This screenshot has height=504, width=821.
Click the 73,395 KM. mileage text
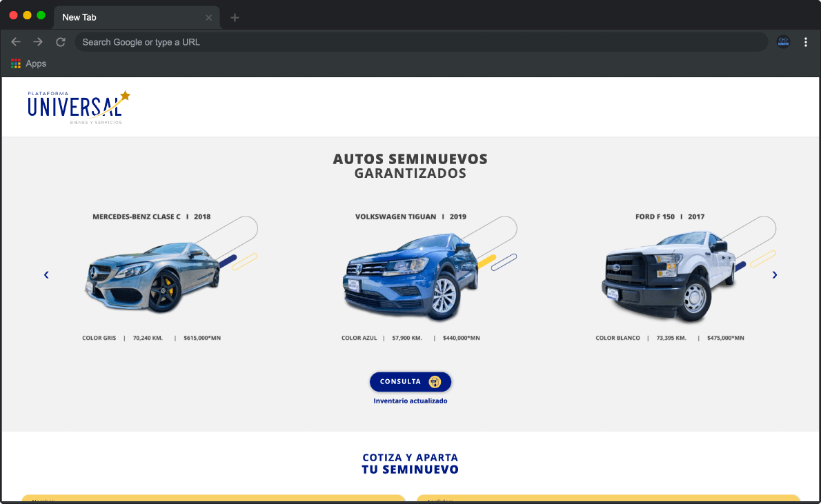tap(671, 338)
